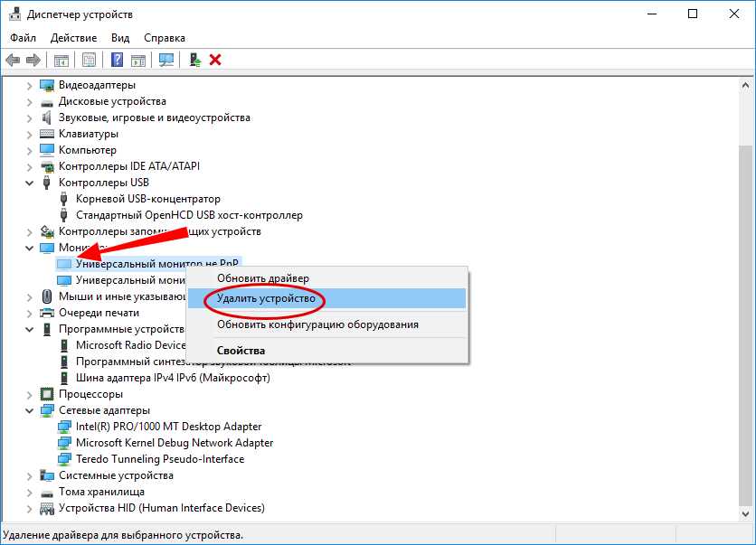Select Microsoft Radio Device entry
The width and height of the screenshot is (756, 545).
click(x=130, y=345)
